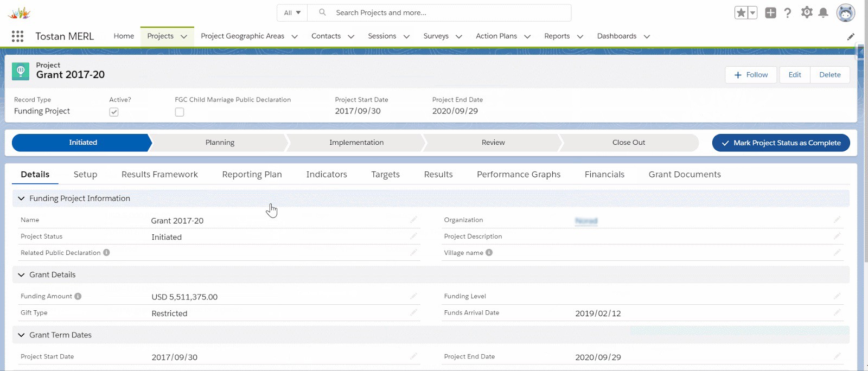
Task: Click the Follow button
Action: 751,75
